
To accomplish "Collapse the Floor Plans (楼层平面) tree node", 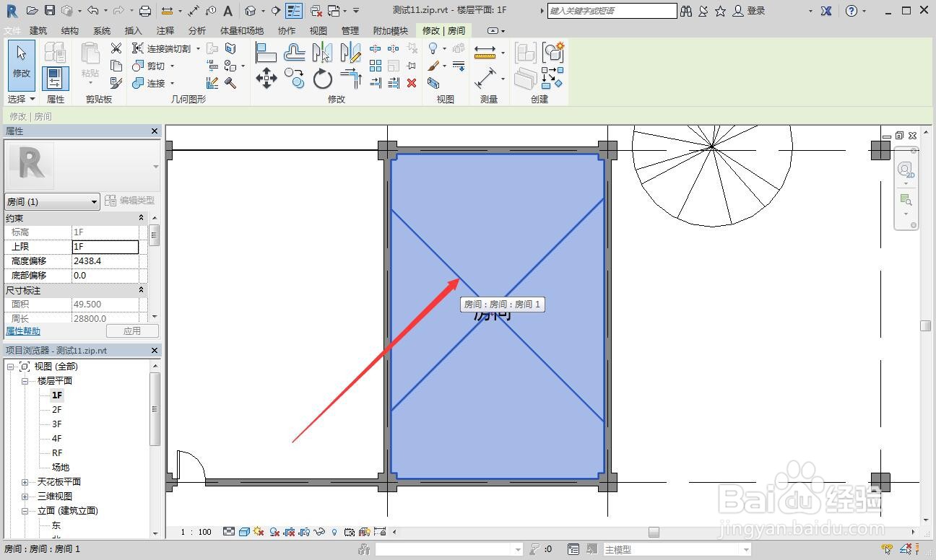I will (25, 381).
